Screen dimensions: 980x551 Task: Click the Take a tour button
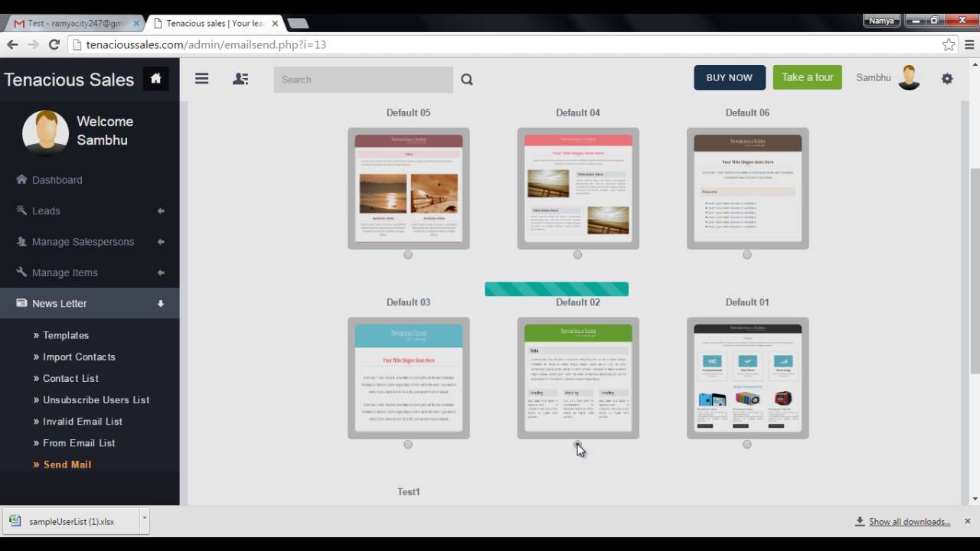pos(808,77)
